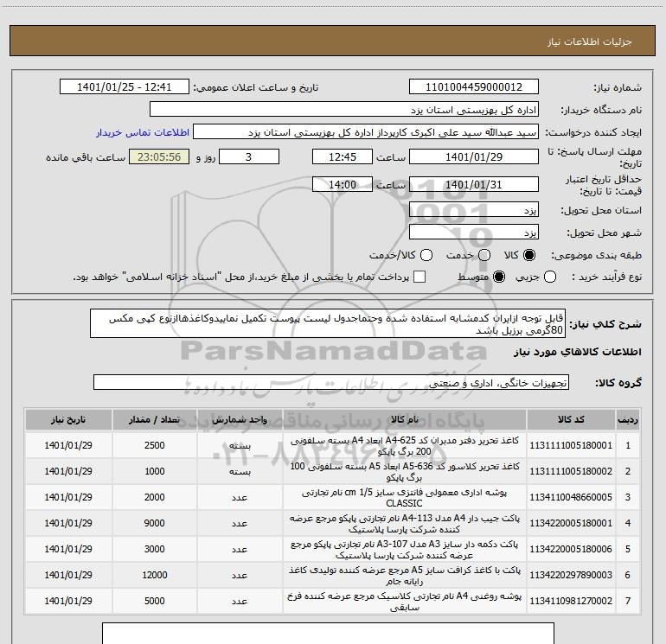Click quantity cell 9000
This screenshot has height=644, width=666.
click(155, 523)
